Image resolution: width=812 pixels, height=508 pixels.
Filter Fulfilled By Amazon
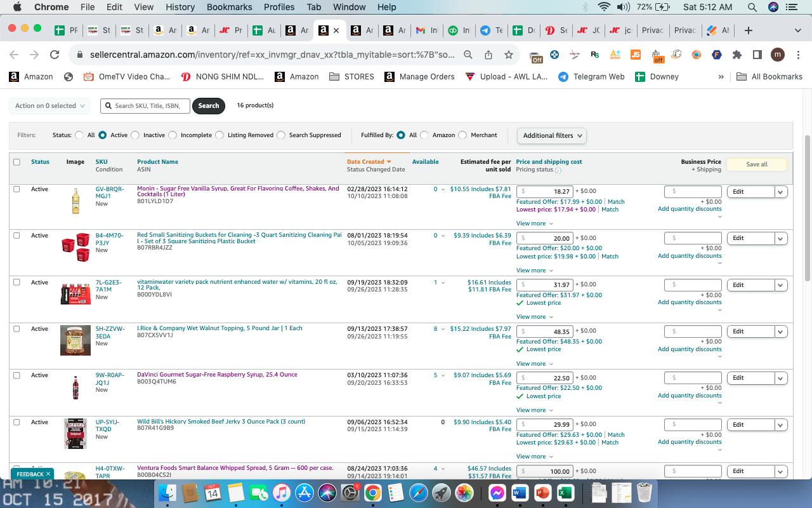coord(424,135)
